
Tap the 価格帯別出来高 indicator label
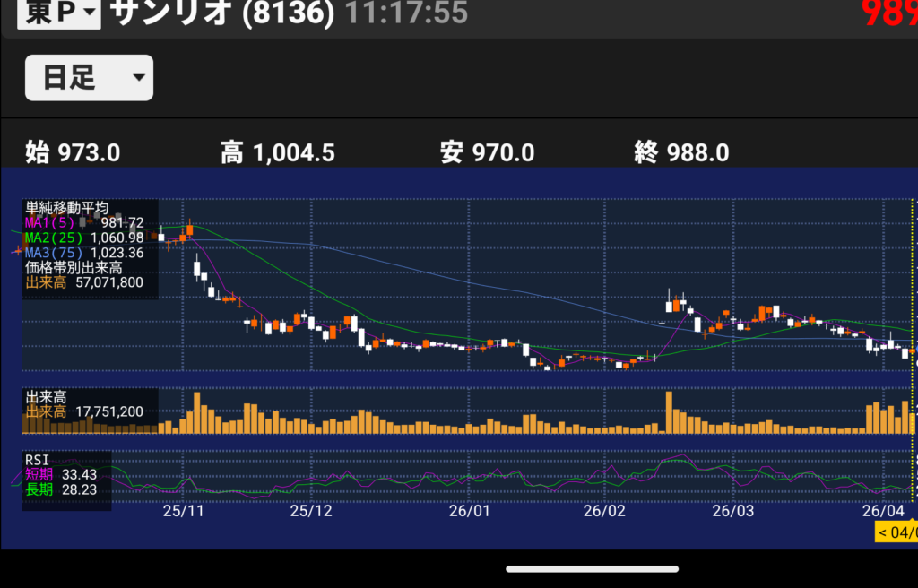pyautogui.click(x=74, y=266)
